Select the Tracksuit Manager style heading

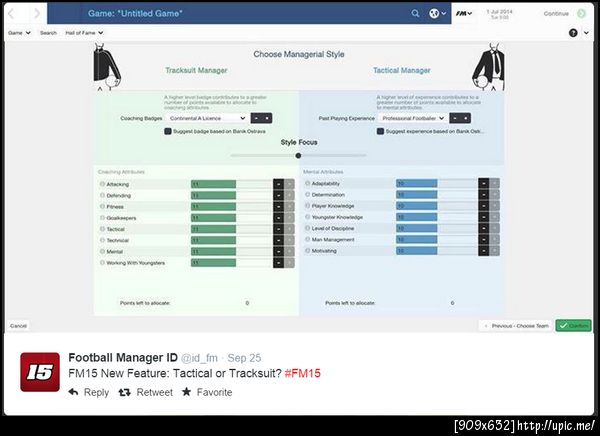[x=196, y=70]
